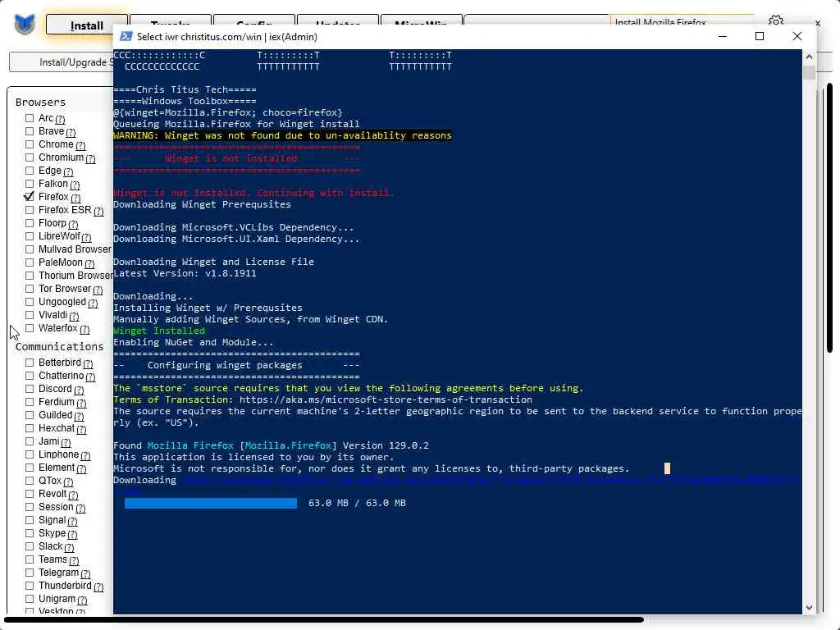Check the Brave browser checkbox
The height and width of the screenshot is (630, 840).
30,131
